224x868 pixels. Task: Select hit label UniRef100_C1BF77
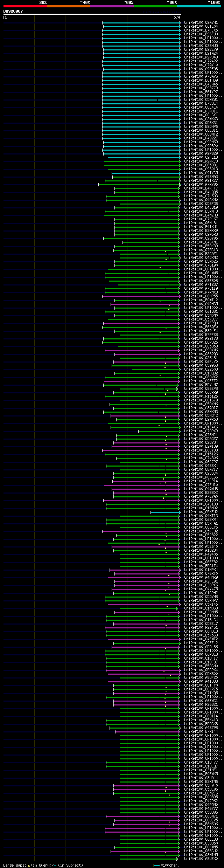point(201,762)
